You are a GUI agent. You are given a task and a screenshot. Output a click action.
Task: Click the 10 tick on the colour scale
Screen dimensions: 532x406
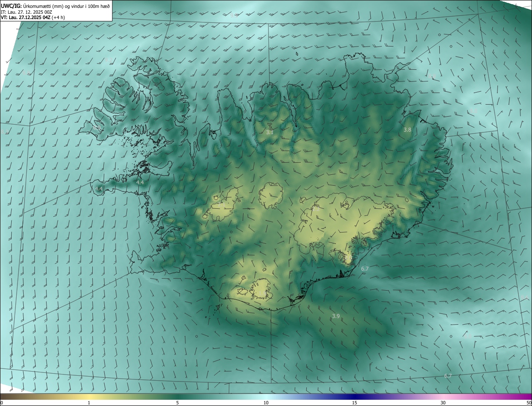[266, 403]
